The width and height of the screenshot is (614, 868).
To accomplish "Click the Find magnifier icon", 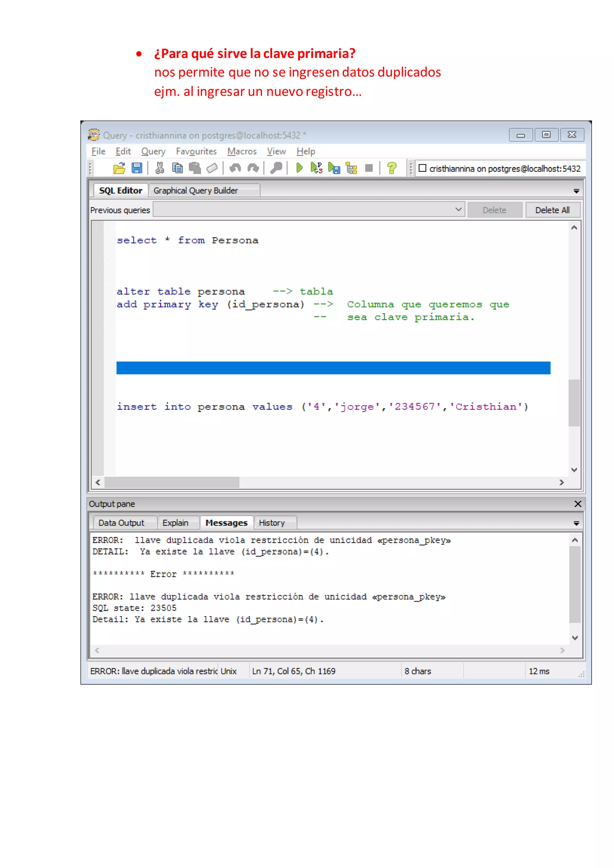I will 276,168.
